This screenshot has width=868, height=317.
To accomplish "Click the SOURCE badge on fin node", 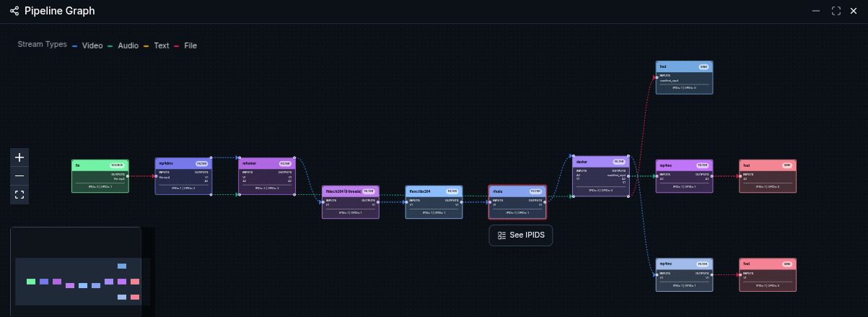I will 117,165.
